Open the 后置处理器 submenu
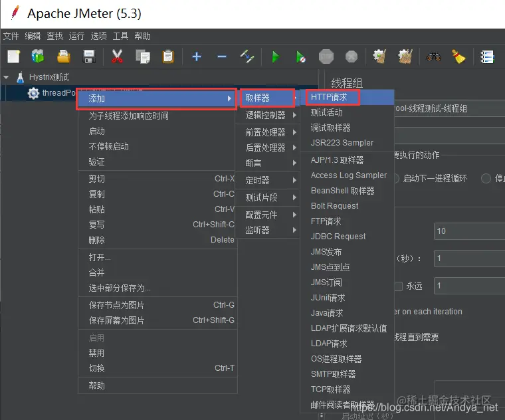 point(268,148)
